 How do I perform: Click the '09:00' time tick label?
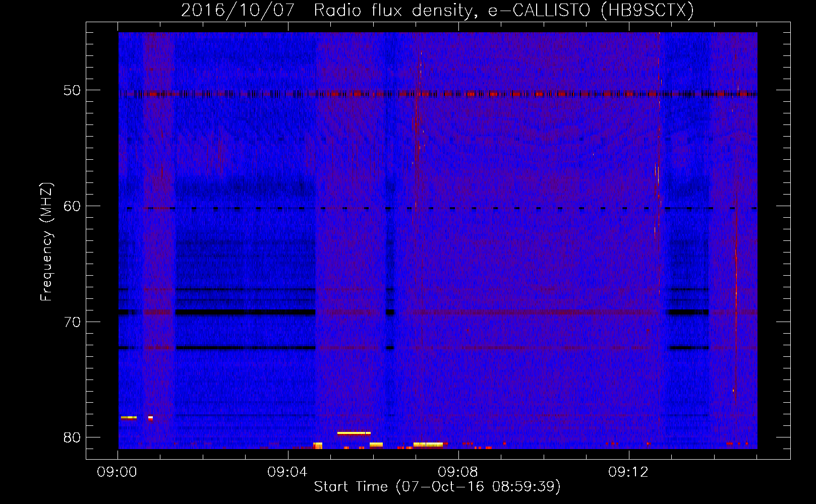pos(118,472)
